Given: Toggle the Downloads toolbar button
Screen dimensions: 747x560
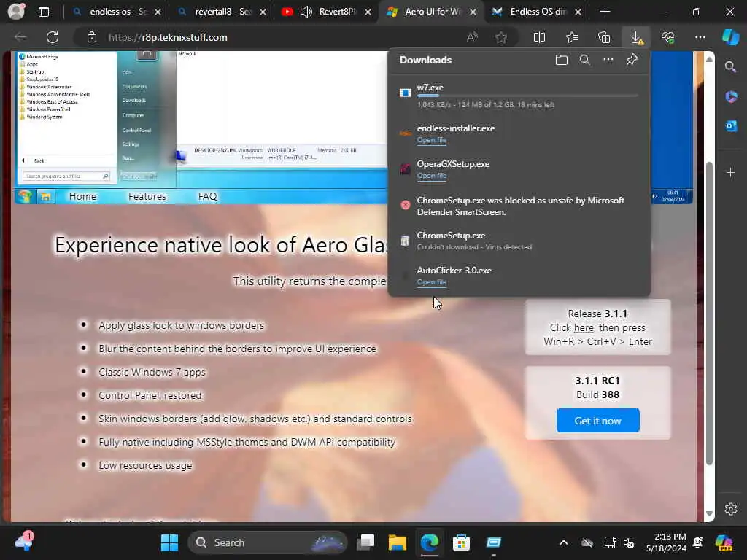Looking at the screenshot, I should click(636, 37).
